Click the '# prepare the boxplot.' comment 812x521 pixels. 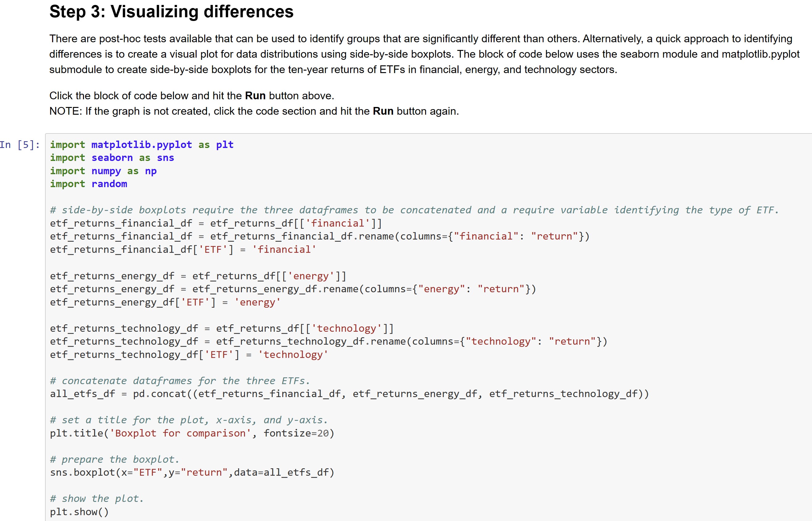(x=114, y=459)
